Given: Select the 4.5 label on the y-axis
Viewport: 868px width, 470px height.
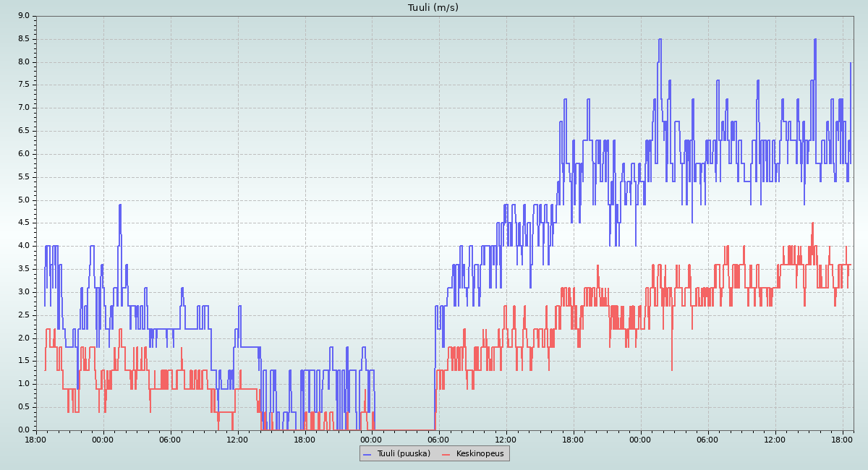Looking at the screenshot, I should click(x=24, y=223).
